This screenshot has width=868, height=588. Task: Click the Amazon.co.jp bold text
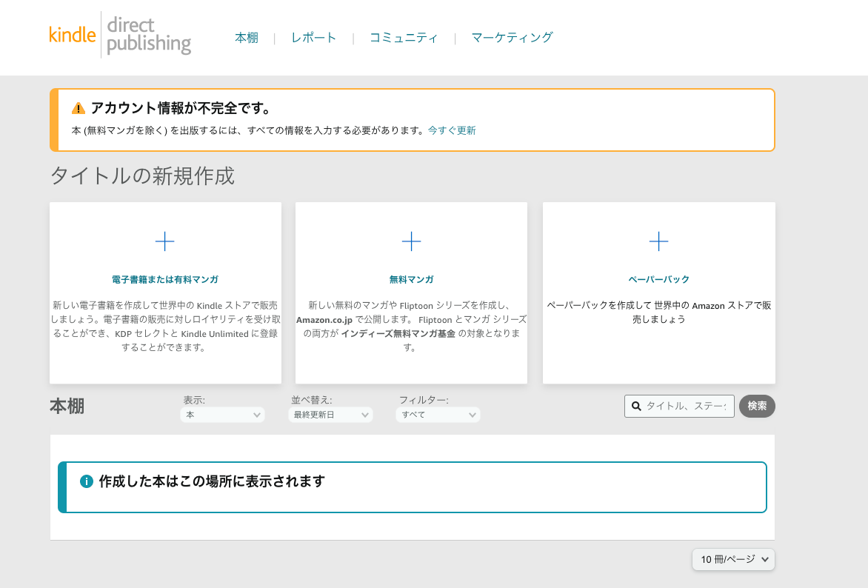[324, 320]
